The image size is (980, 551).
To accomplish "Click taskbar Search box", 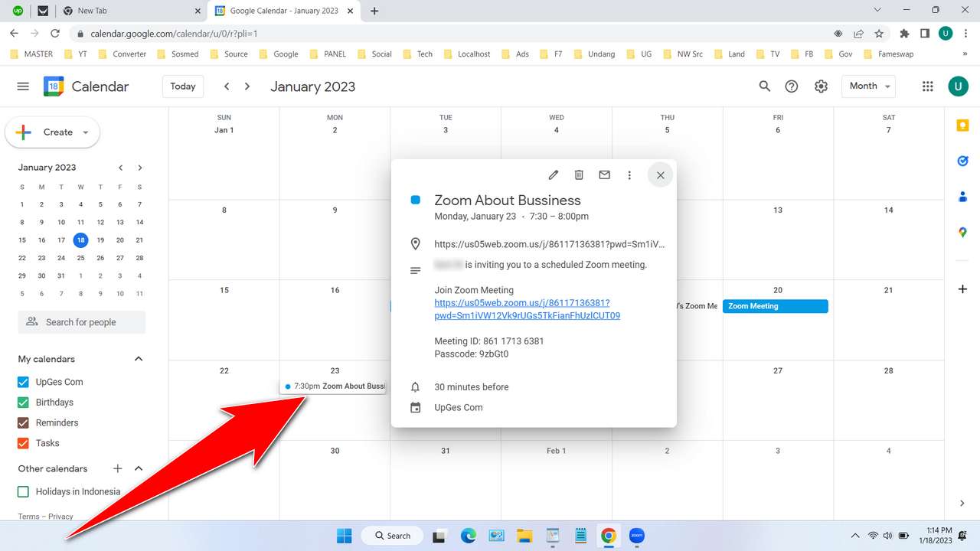I will tap(392, 536).
